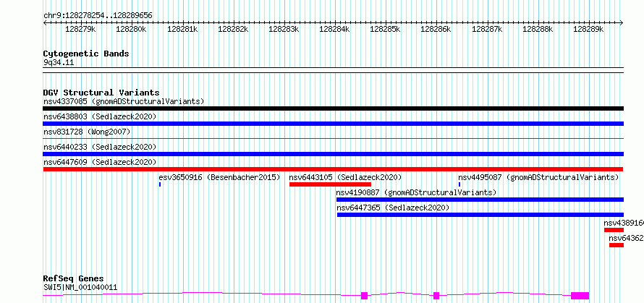Click the 128287k ruler tick label
This screenshot has height=303, width=644.
(x=487, y=29)
